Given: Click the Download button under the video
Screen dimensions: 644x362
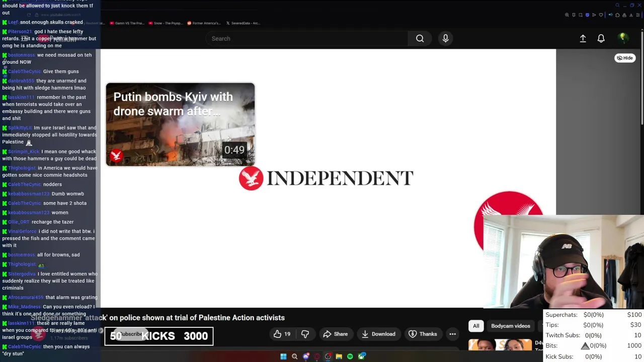Looking at the screenshot, I should pos(378,334).
